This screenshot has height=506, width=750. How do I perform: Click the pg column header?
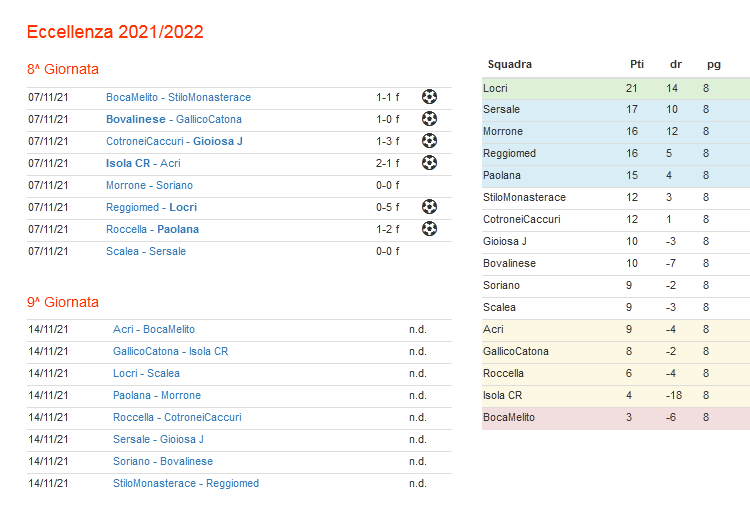[x=714, y=65]
